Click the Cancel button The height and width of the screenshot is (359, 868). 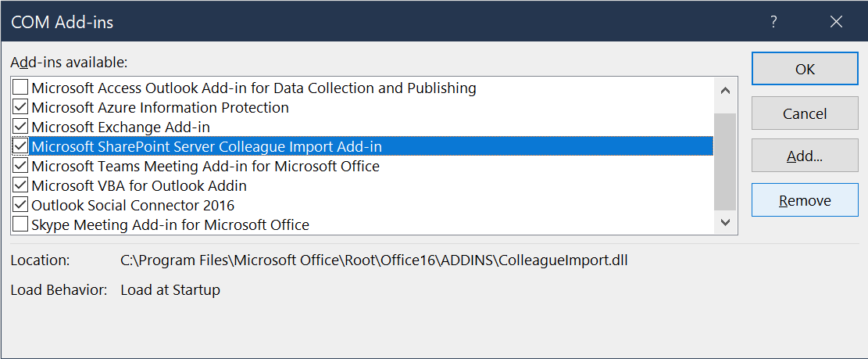click(x=805, y=113)
